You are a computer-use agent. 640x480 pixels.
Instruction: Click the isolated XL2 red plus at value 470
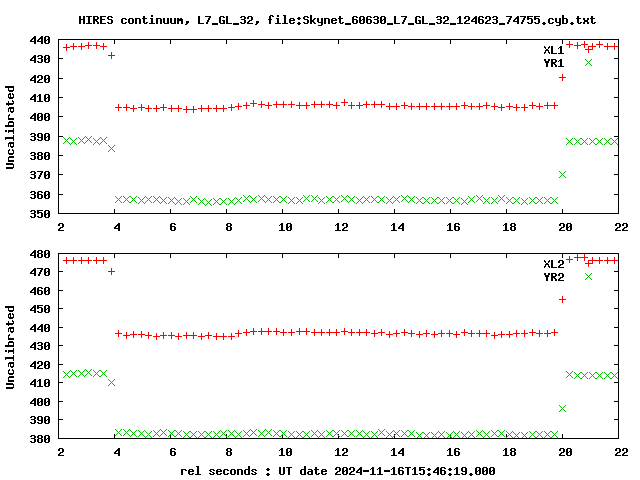[x=111, y=271]
